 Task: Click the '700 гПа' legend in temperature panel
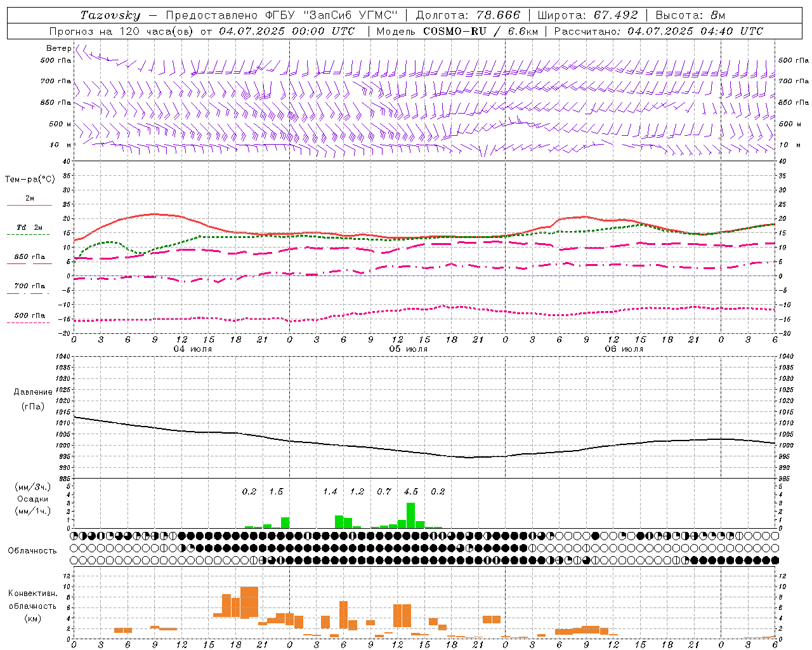[x=30, y=286]
